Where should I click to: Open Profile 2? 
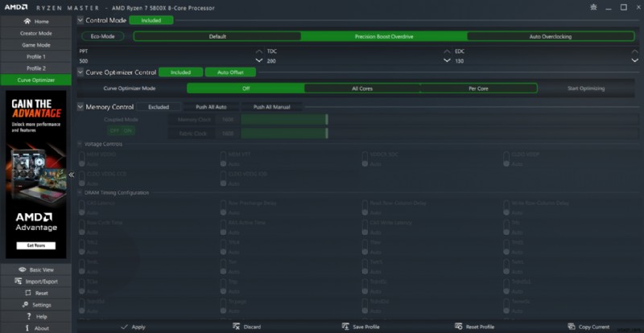(x=35, y=68)
